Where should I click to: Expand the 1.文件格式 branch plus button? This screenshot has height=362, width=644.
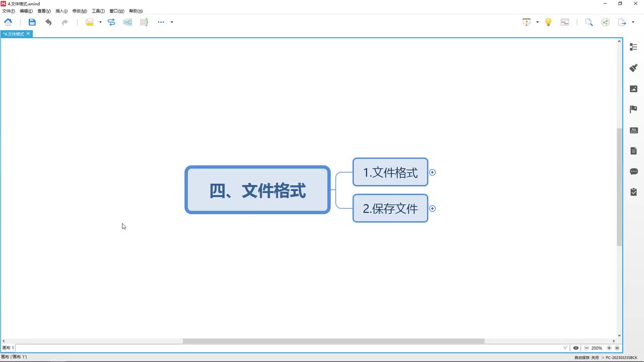432,172
